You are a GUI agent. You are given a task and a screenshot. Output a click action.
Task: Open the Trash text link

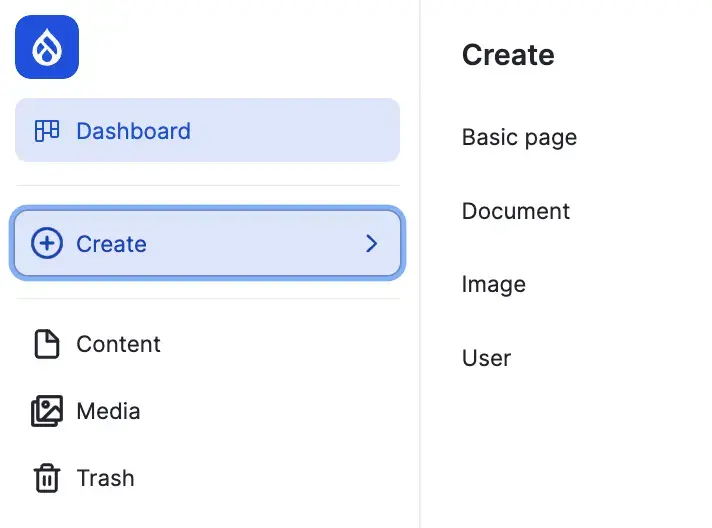[105, 478]
